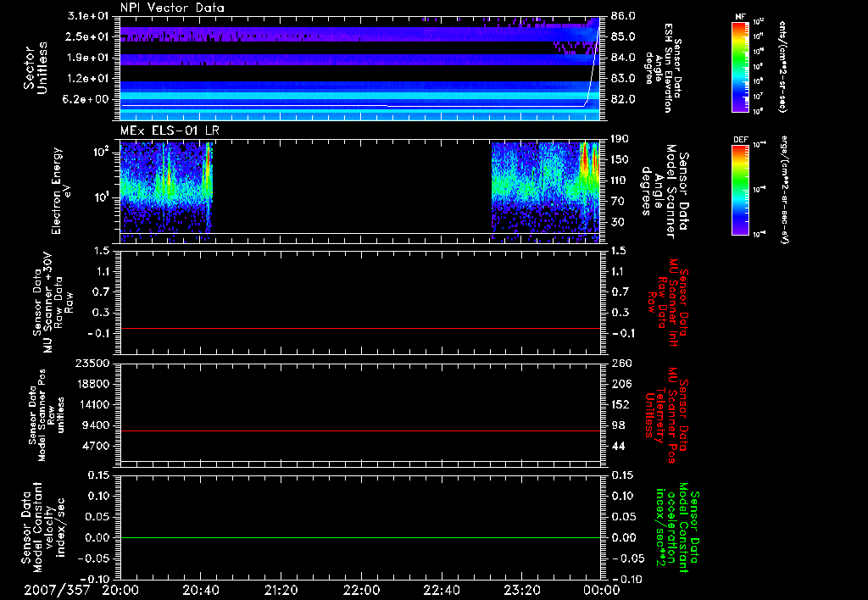Click the NPI Vector Data title
Screen dimensions: 868x600
(172, 8)
